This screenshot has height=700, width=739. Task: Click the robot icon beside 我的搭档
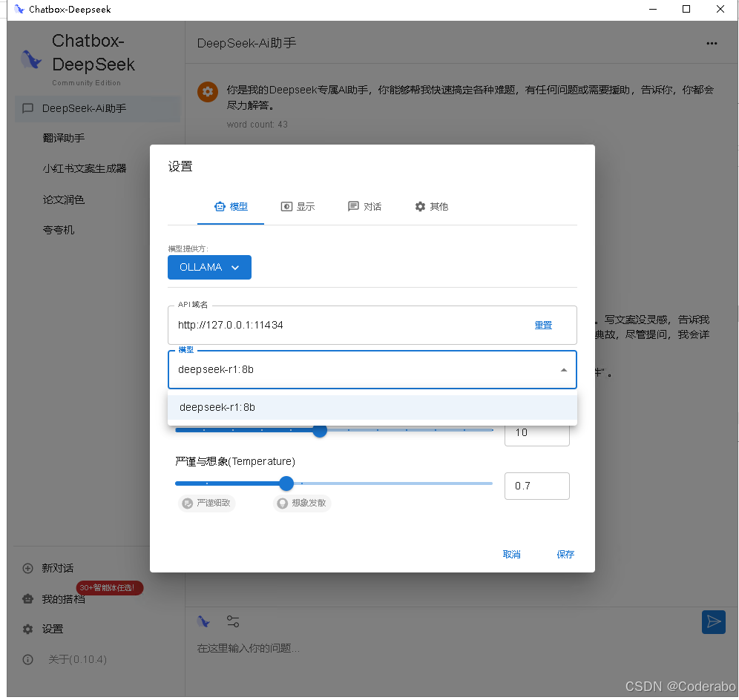27,599
